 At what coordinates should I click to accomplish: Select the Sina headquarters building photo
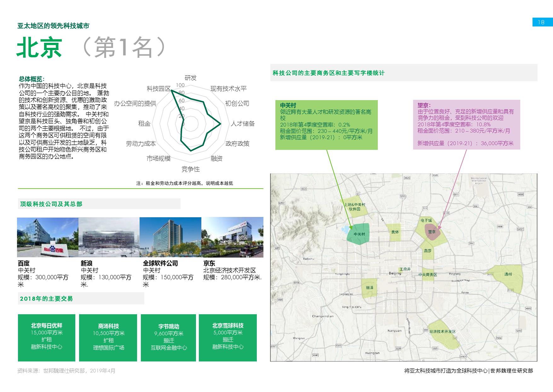point(109,237)
